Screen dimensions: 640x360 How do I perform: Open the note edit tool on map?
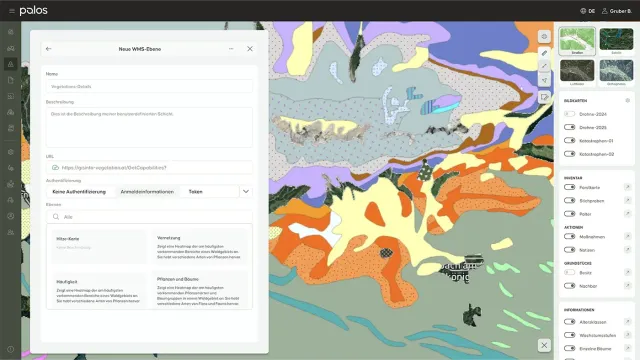[544, 97]
